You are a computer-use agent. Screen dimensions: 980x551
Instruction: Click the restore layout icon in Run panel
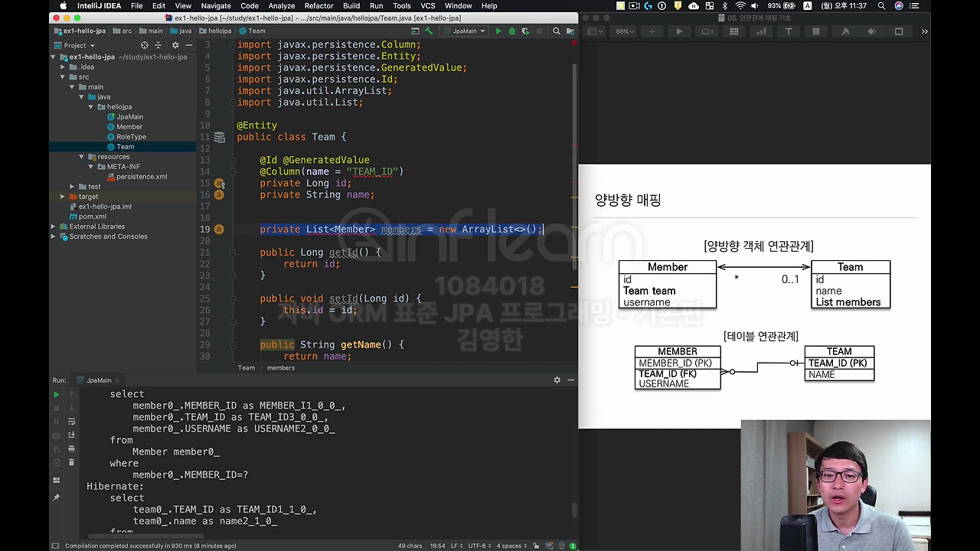(56, 481)
